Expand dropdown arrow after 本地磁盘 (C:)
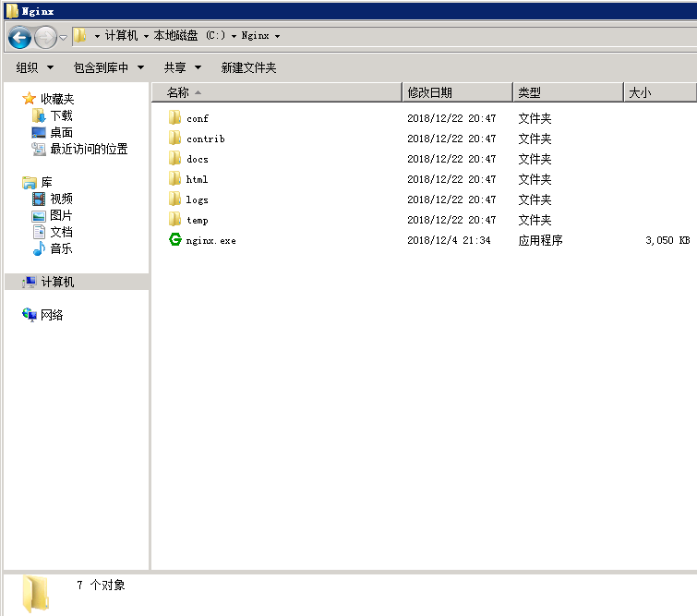697x616 pixels. pyautogui.click(x=234, y=36)
